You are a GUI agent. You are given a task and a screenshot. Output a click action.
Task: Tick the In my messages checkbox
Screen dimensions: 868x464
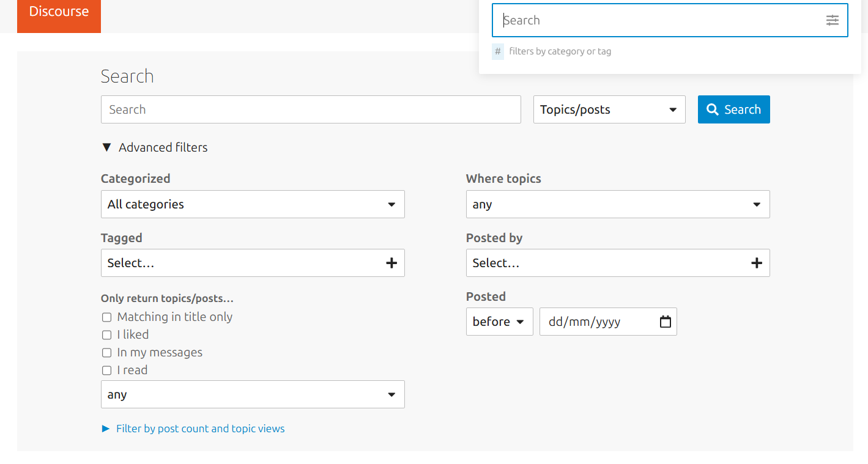click(x=106, y=353)
